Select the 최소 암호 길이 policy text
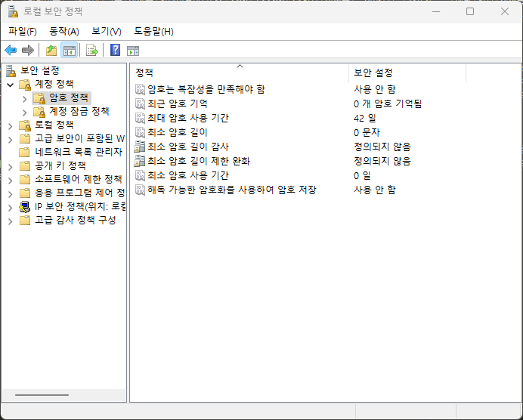 point(178,132)
